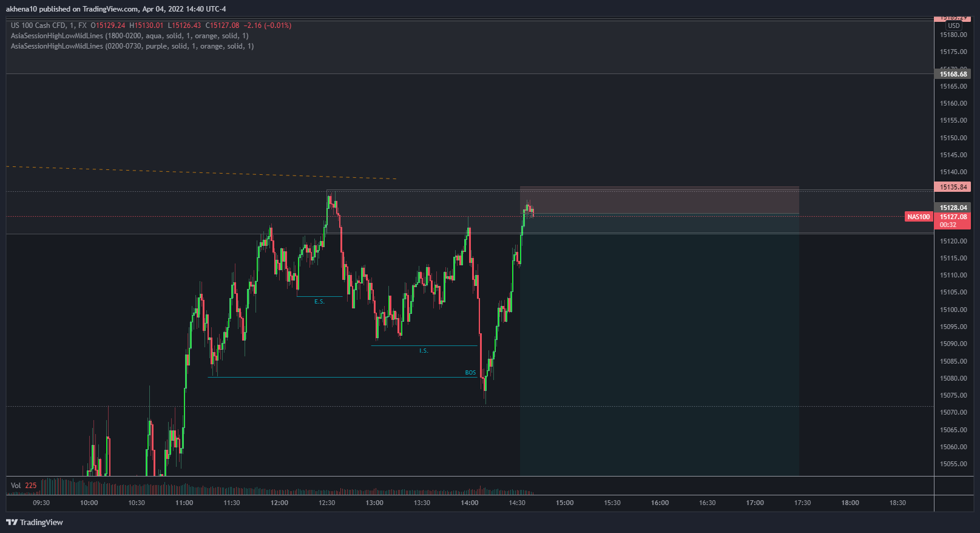Click the TradingView logo at bottom left
The width and height of the screenshot is (980, 533).
pos(35,522)
